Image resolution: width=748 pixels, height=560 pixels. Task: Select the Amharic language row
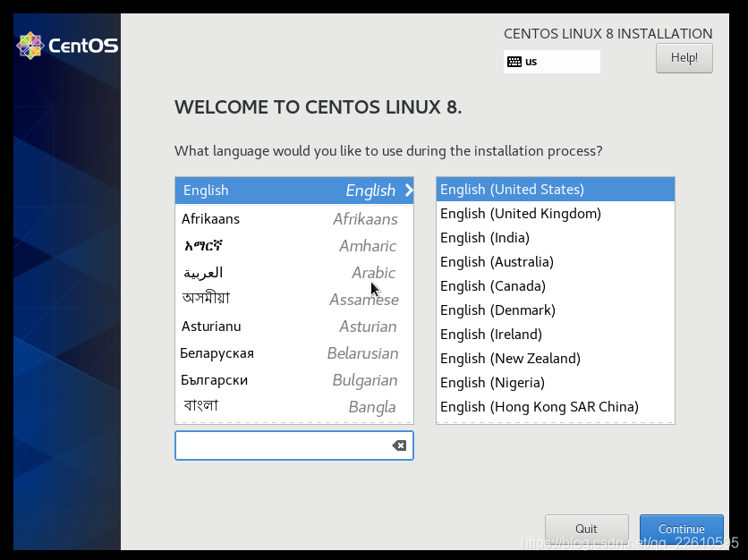tap(293, 246)
